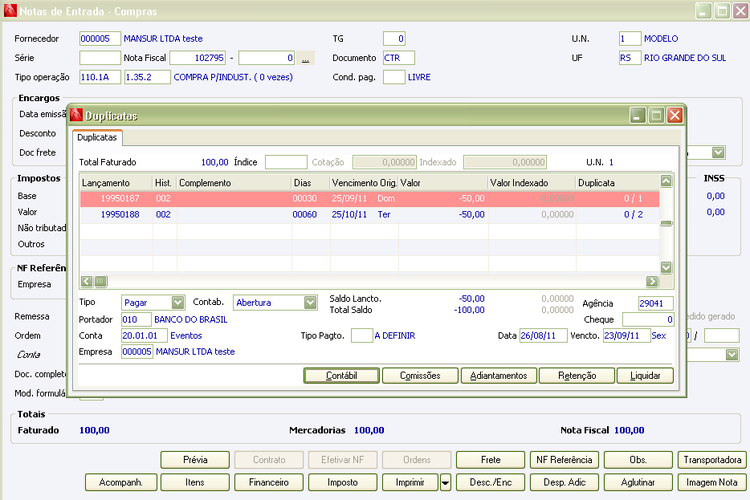Click the grid's scroll down arrow
This screenshot has width=750, height=500.
(x=666, y=267)
